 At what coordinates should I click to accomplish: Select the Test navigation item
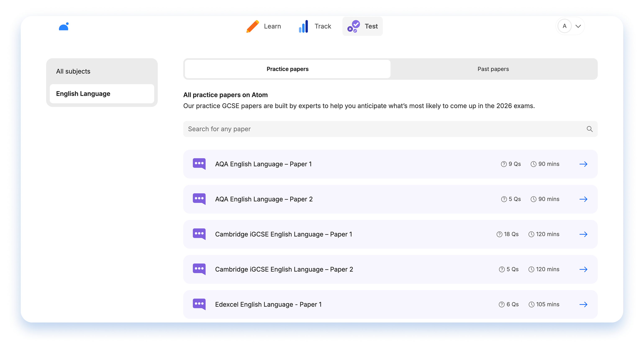362,26
